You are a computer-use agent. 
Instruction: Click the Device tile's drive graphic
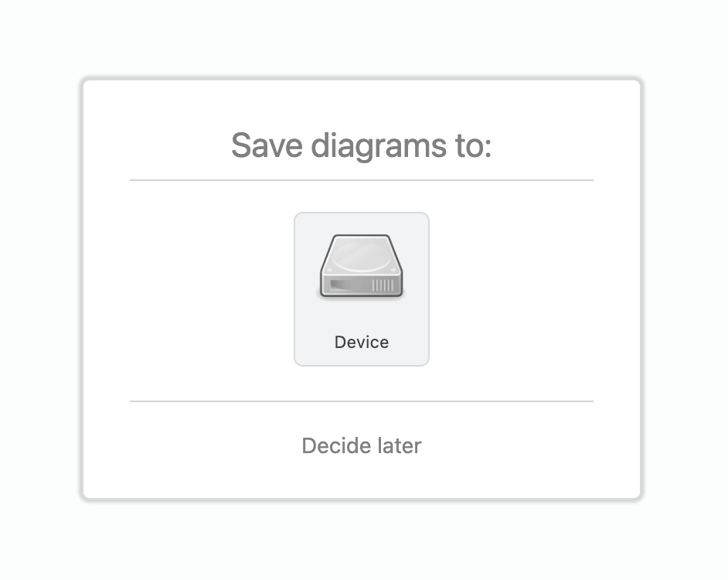pos(362,266)
